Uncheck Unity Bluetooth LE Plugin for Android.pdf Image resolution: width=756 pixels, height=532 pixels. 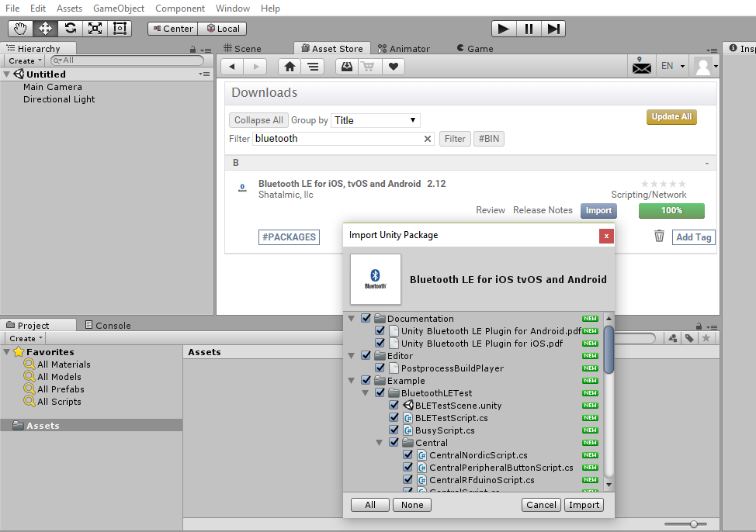point(380,330)
